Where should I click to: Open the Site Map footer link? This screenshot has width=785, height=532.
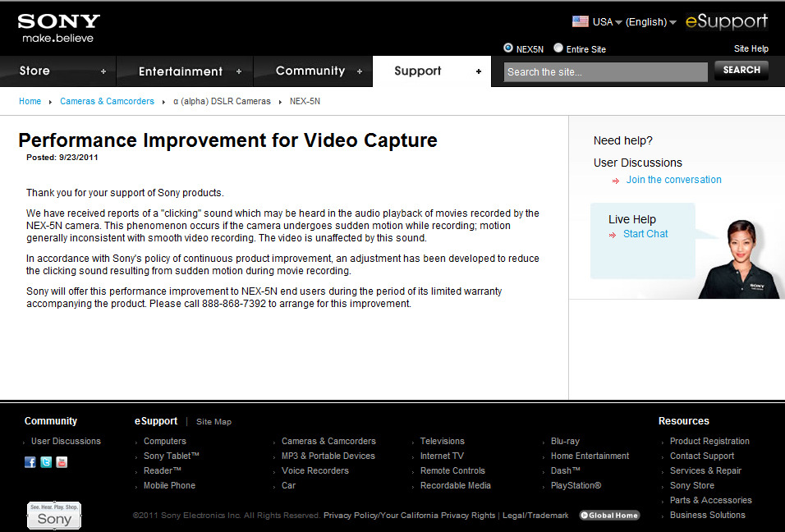[213, 422]
